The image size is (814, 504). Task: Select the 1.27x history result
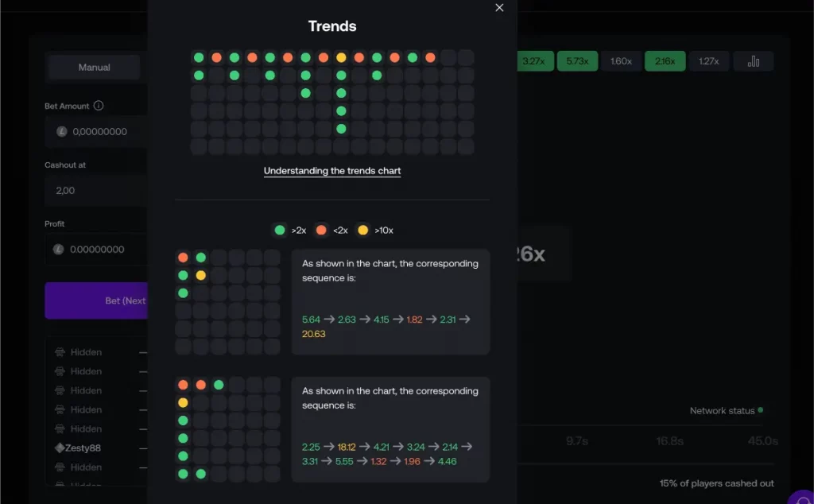point(708,61)
